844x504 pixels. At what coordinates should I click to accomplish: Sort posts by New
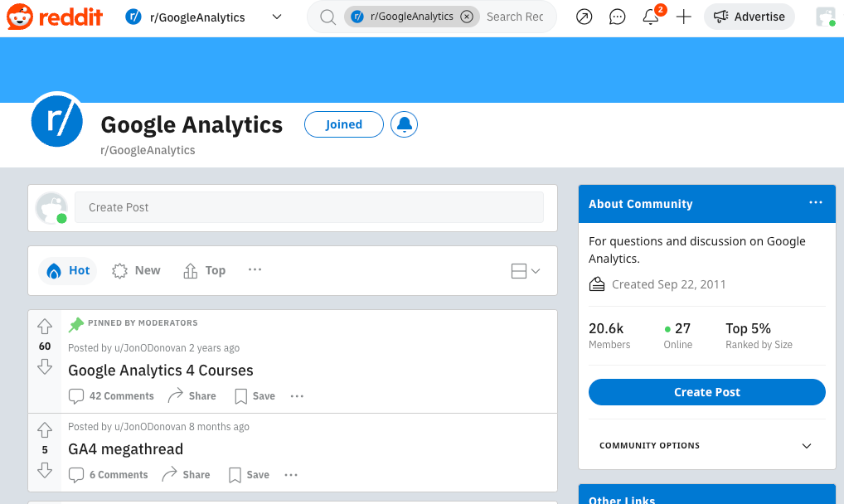click(x=137, y=270)
